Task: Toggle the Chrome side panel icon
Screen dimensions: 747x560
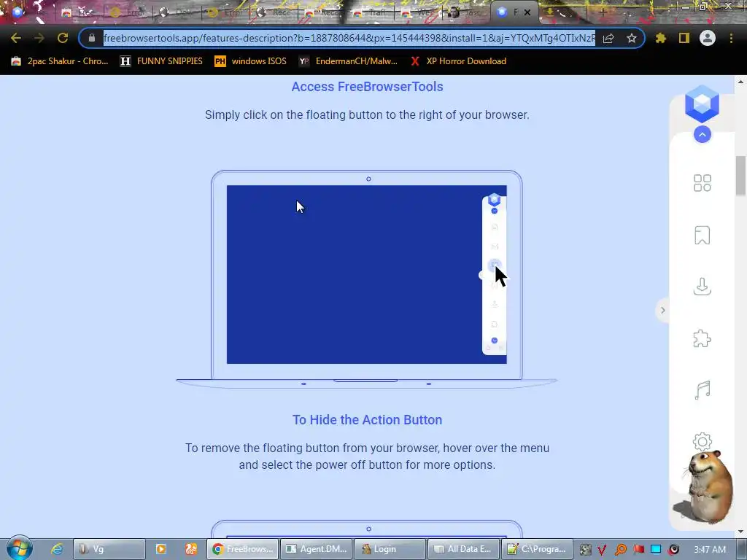Action: 684,38
